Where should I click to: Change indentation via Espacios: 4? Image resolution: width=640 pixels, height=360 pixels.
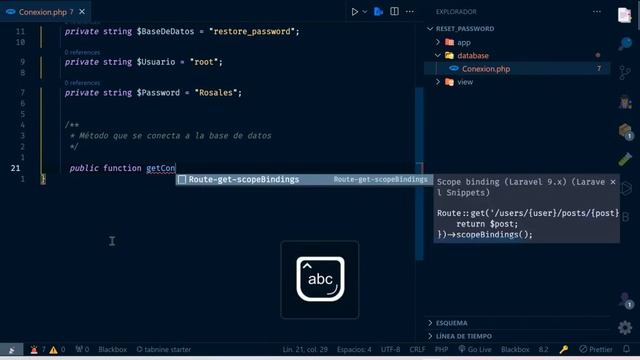coord(354,349)
